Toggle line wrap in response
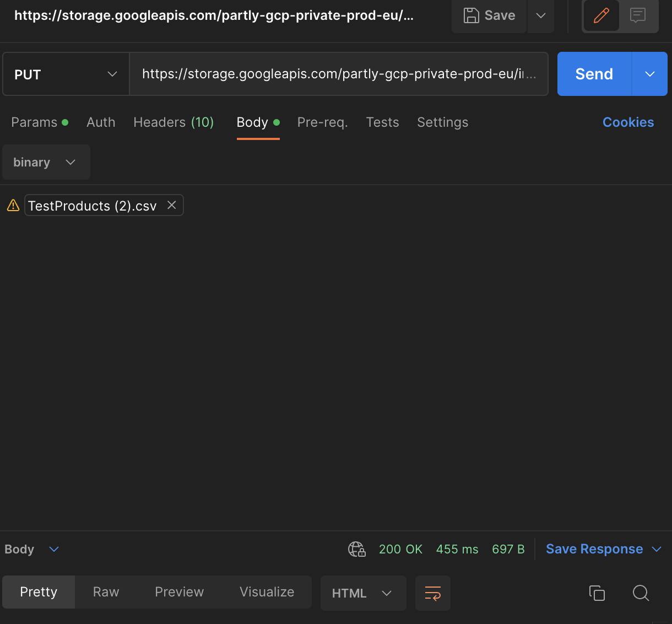Screen dimensions: 672x624 [x=433, y=593]
